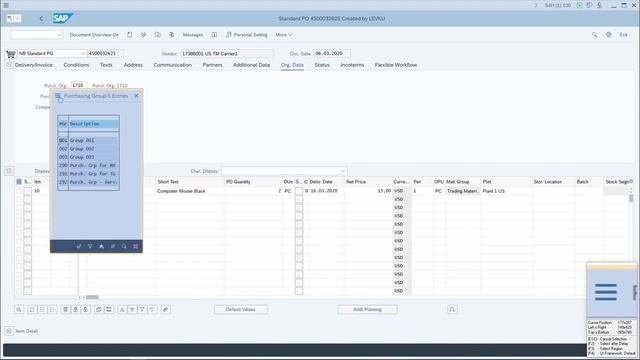The height and width of the screenshot is (360, 640).
Task: Open the Additional Data tab
Action: pos(251,65)
